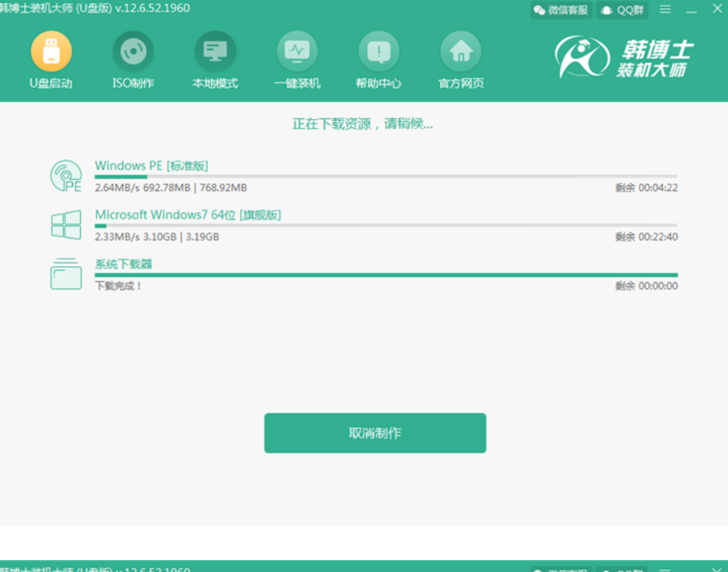Click the Windows PE download progress bar
Screen dimensions: 728x572
[x=386, y=177]
